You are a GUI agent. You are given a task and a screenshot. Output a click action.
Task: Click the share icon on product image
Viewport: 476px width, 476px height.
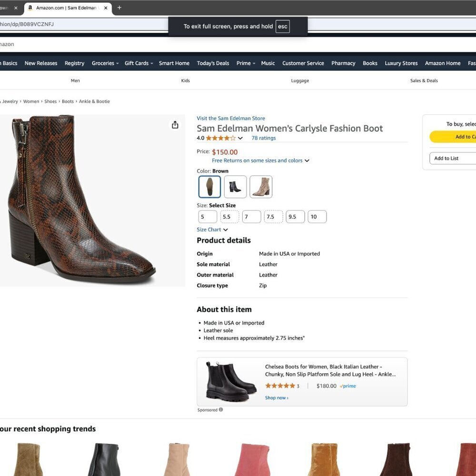tap(175, 125)
